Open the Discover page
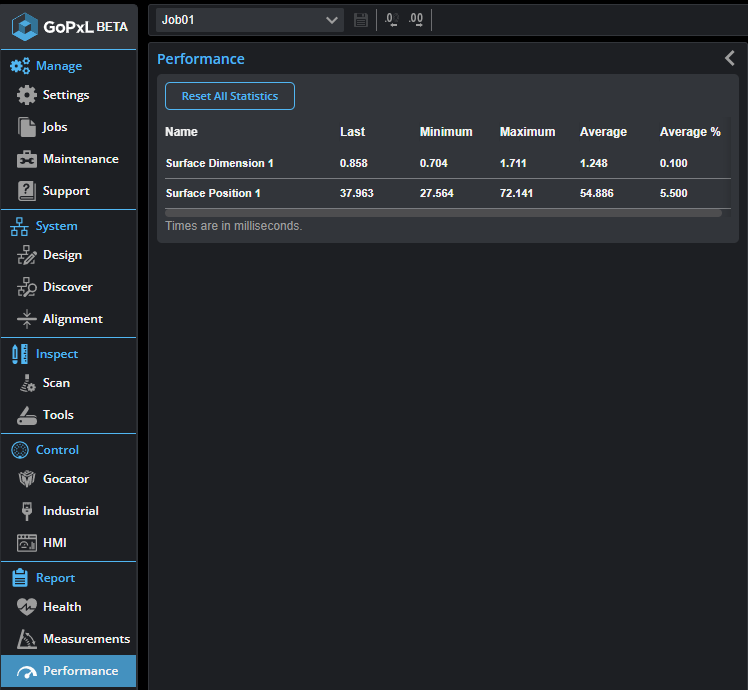Screen dimensions: 748x690 (x=67, y=287)
